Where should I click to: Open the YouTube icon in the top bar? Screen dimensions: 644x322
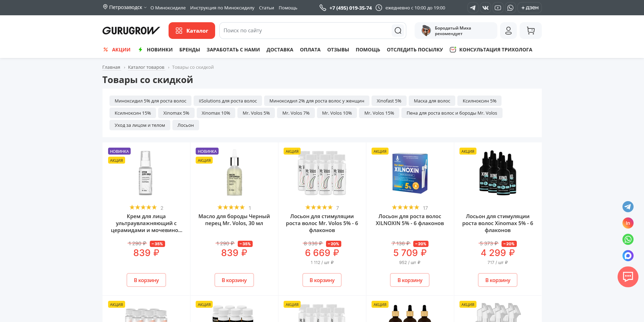(498, 8)
